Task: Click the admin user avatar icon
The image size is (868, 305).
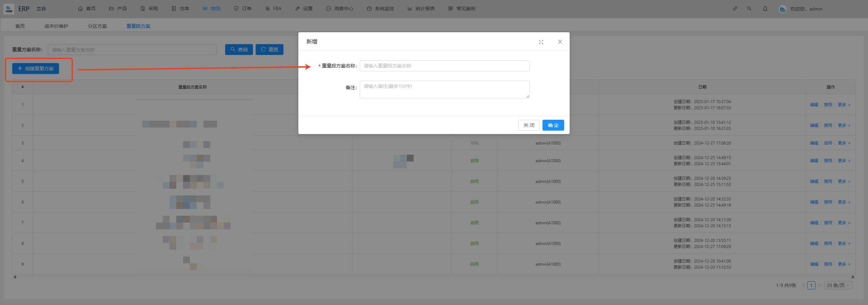Action: click(783, 9)
